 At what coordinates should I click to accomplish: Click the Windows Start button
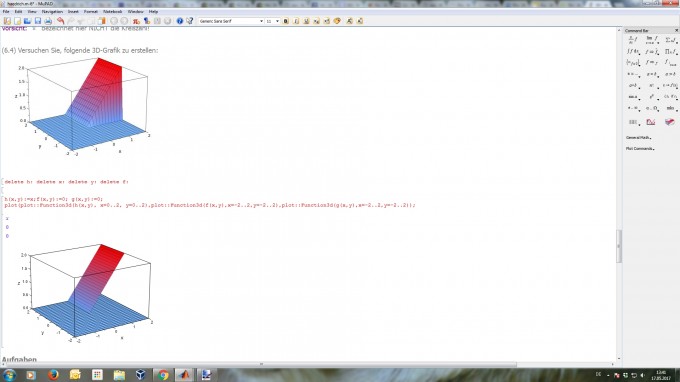pyautogui.click(x=9, y=375)
